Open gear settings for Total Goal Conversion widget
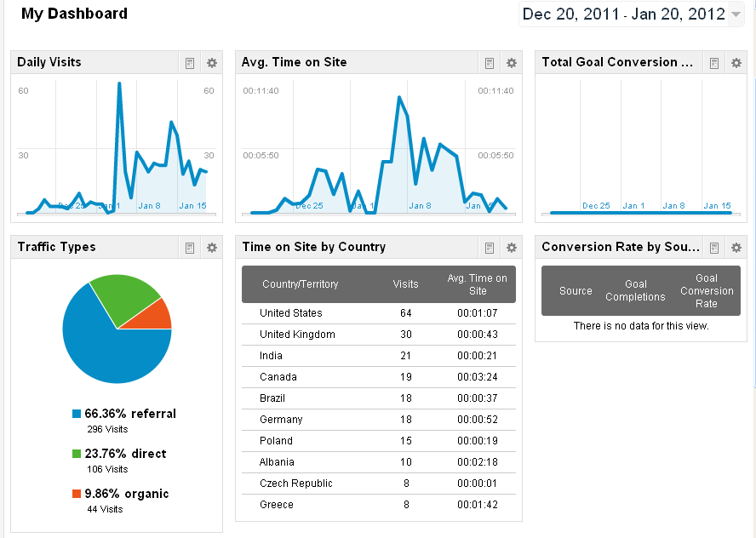This screenshot has width=756, height=538. 736,63
